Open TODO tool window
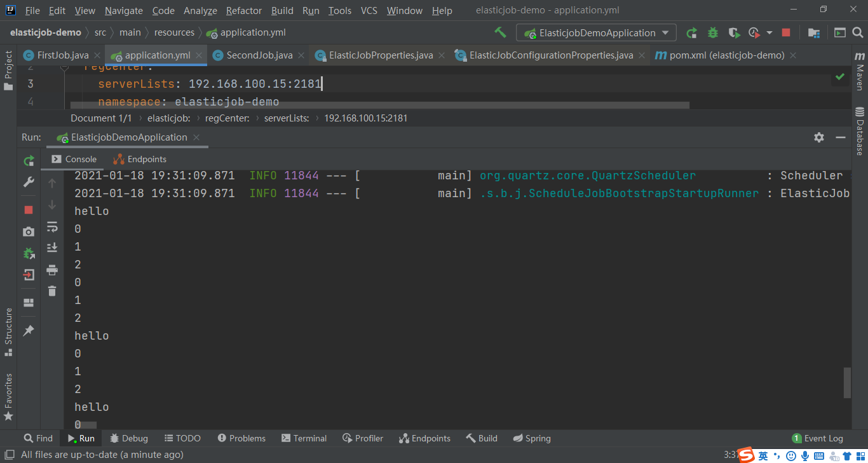This screenshot has height=463, width=868. click(182, 438)
